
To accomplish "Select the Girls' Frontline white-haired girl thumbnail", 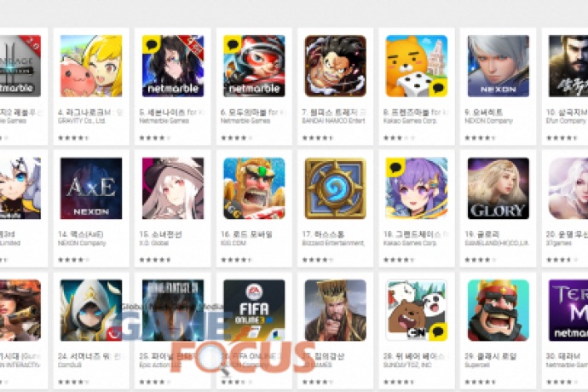I will point(173,188).
